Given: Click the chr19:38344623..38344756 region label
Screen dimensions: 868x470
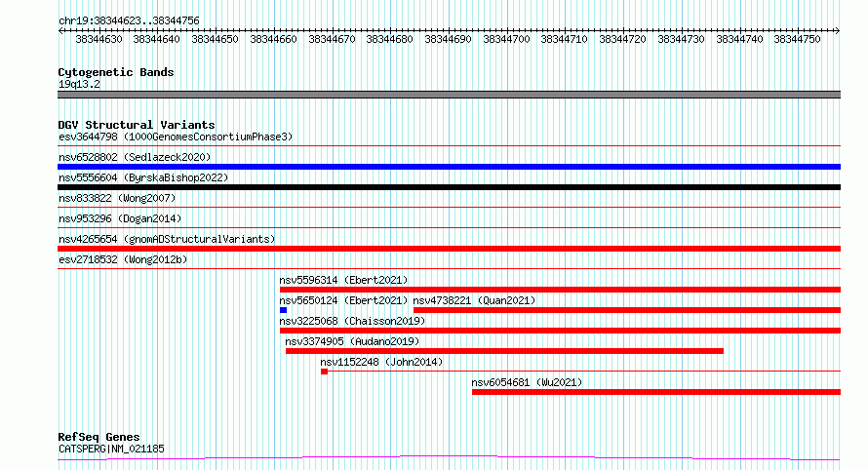Looking at the screenshot, I should click(129, 21).
